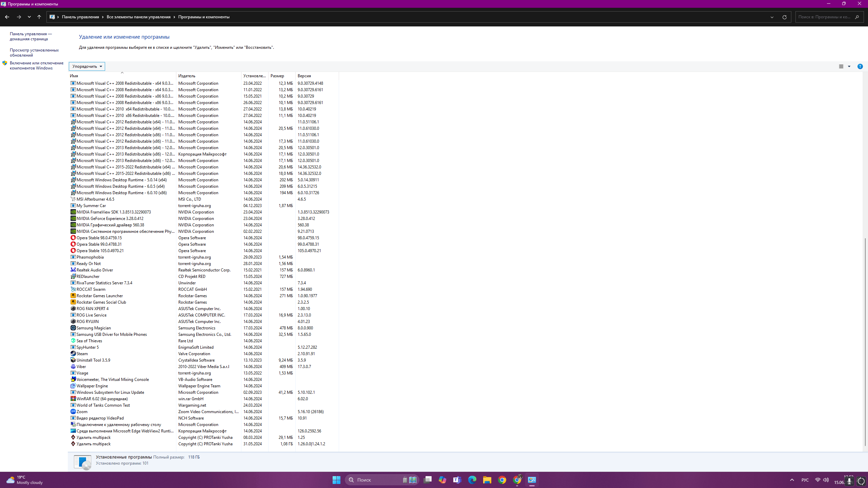Go up one folder level
Image resolution: width=868 pixels, height=488 pixels.
click(x=39, y=17)
